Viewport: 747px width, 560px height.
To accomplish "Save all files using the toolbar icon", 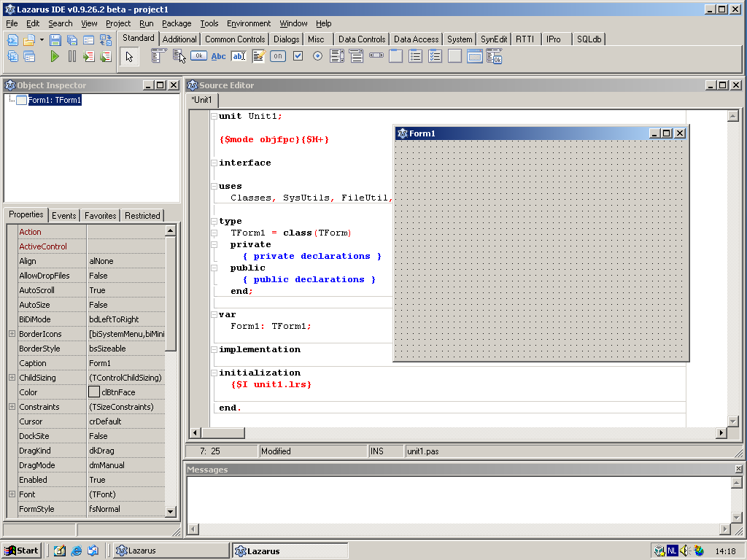I will pyautogui.click(x=71, y=39).
